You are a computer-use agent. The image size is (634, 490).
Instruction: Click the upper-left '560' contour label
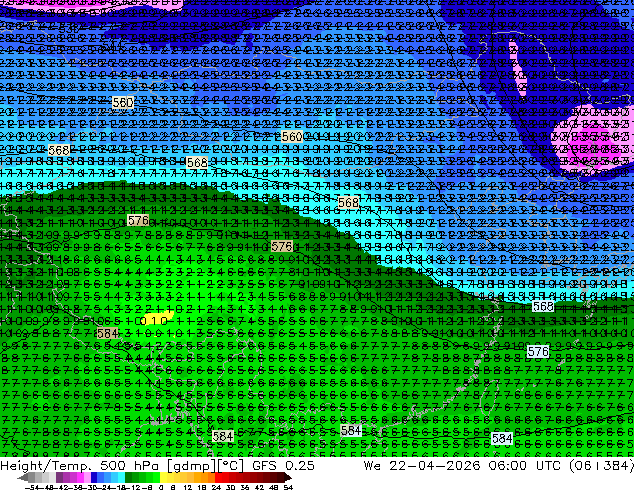tap(123, 103)
